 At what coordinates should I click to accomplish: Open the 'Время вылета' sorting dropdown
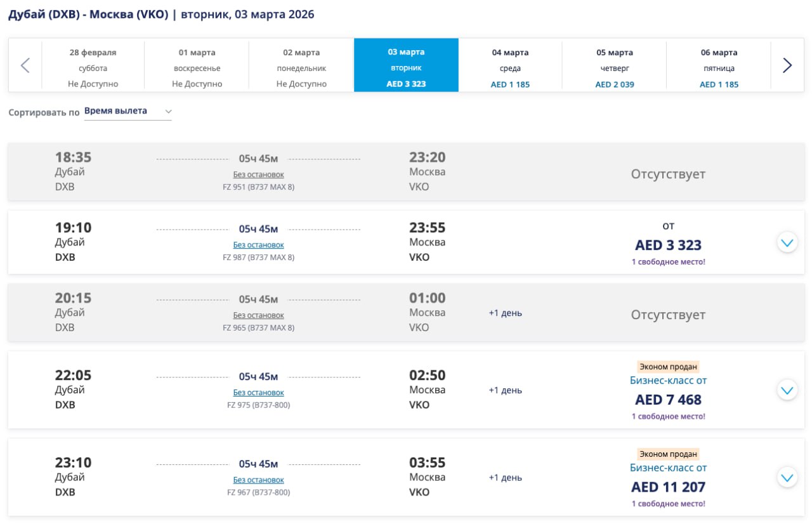(127, 110)
